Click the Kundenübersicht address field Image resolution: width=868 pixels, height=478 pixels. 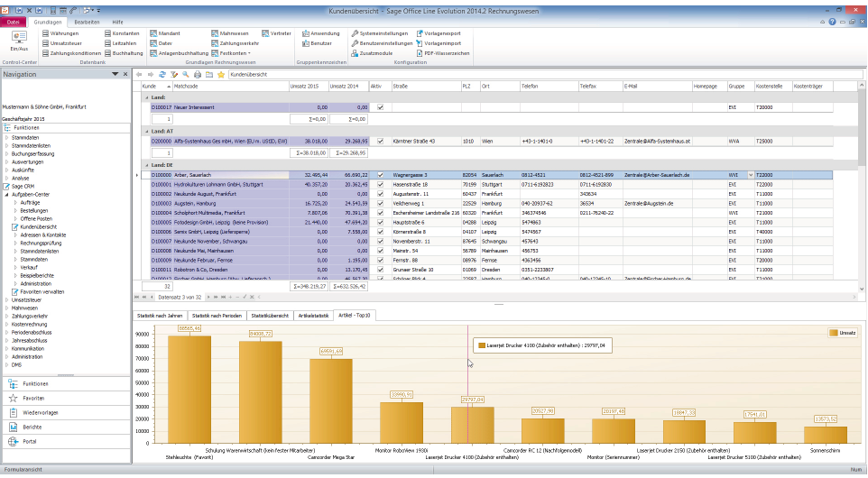(545, 74)
